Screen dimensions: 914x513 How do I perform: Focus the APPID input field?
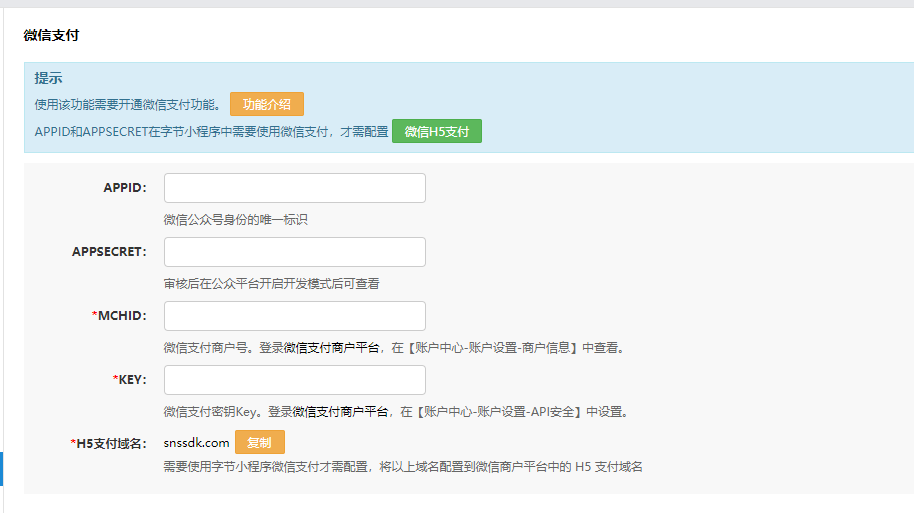click(x=295, y=188)
